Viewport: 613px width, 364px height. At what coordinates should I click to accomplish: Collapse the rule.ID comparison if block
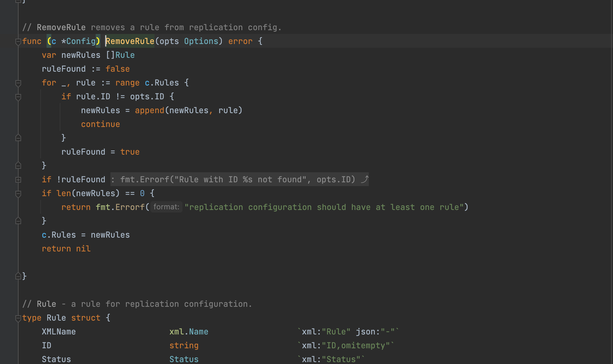[x=18, y=97]
